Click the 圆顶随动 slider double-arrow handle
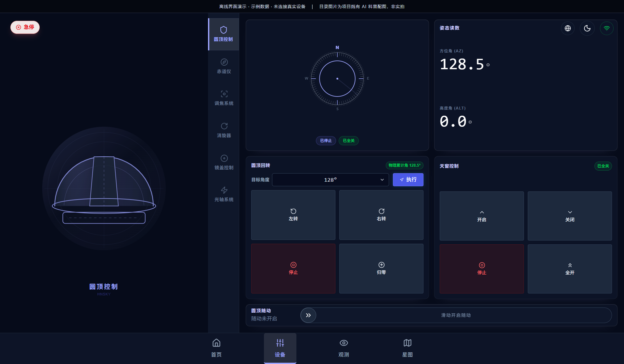Image resolution: width=624 pixels, height=364 pixels. pyautogui.click(x=308, y=315)
